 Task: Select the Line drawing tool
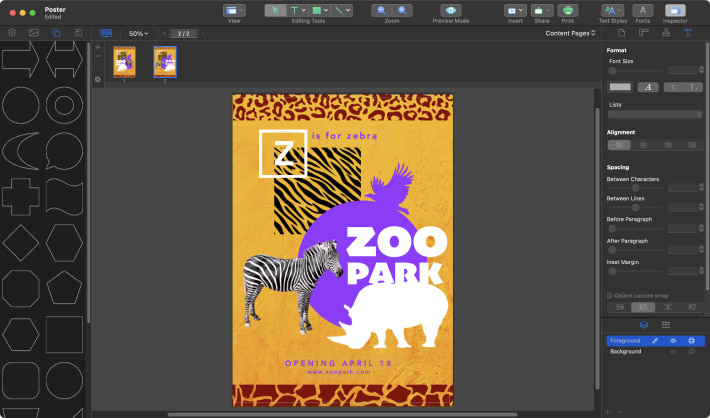click(338, 10)
